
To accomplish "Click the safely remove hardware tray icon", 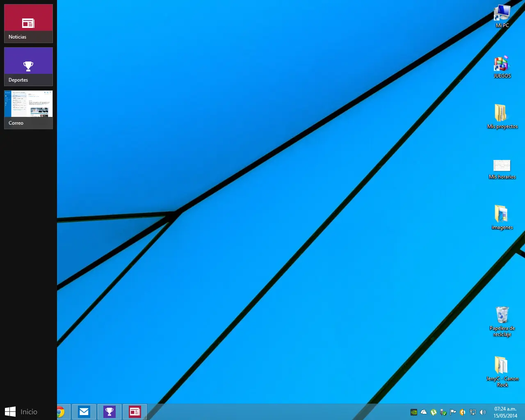I will coord(443,412).
